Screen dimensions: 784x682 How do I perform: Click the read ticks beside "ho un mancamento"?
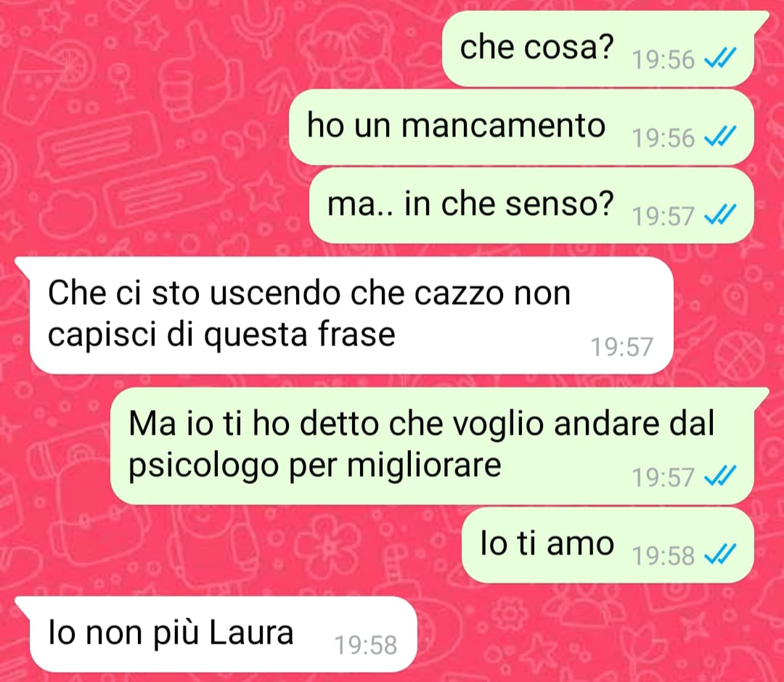720,136
